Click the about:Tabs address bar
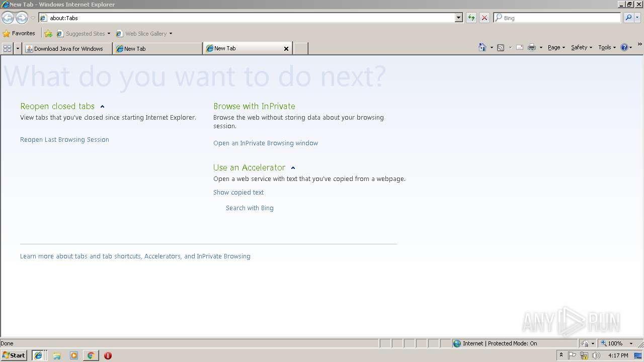 247,18
